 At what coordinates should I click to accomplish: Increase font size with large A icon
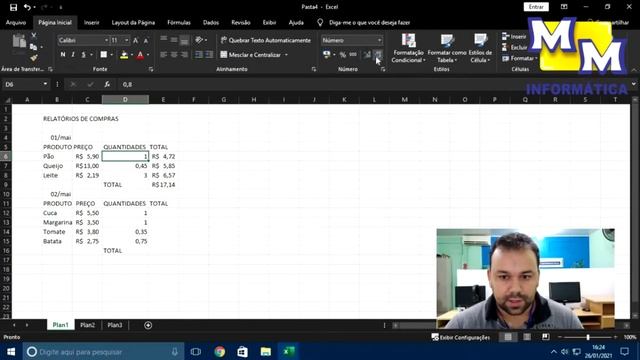136,40
